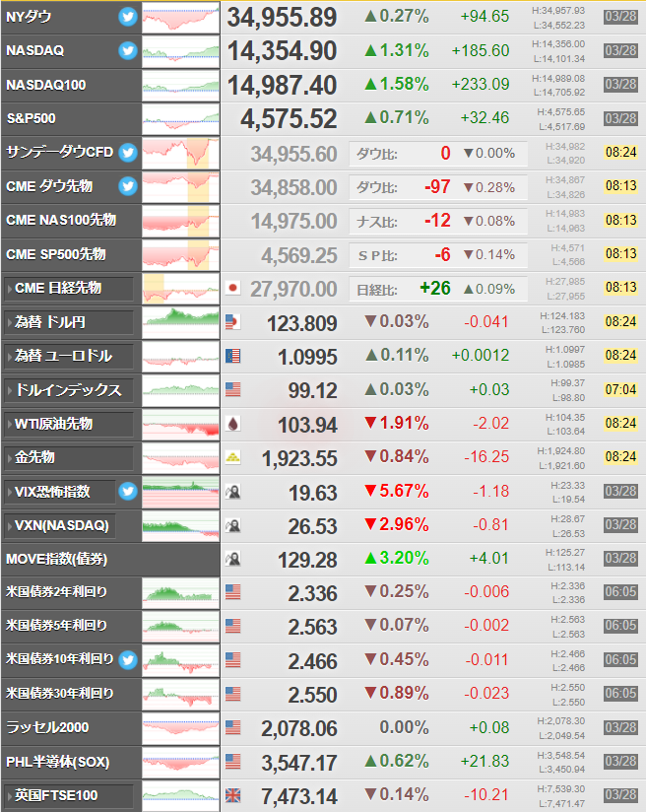
Task: Click the Twitter icon next to CME ダウ先物
Action: [x=128, y=186]
